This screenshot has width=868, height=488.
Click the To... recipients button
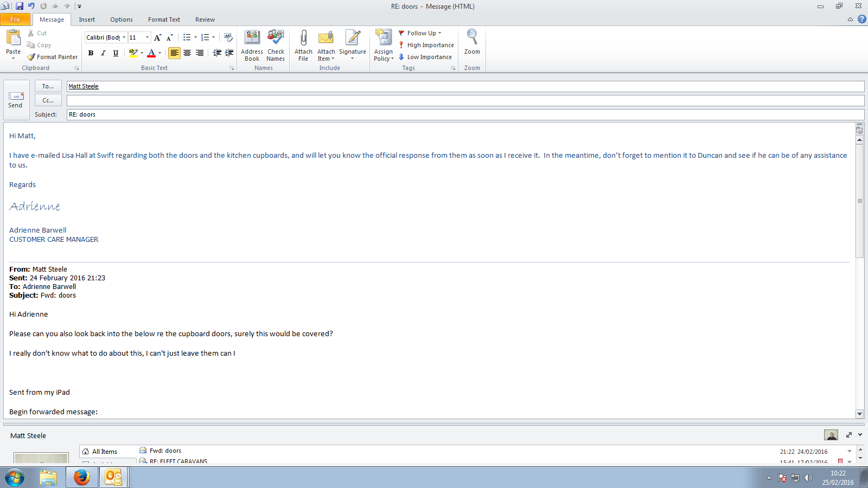coord(48,86)
